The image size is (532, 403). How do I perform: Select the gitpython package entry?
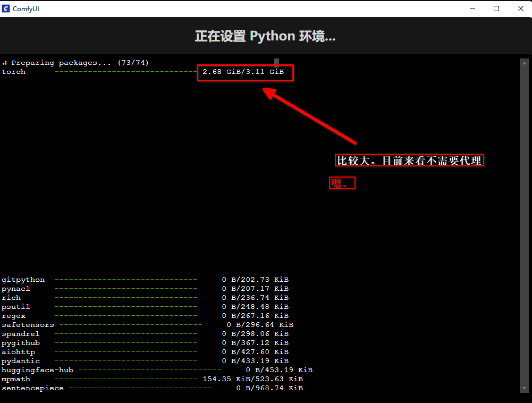pos(23,280)
